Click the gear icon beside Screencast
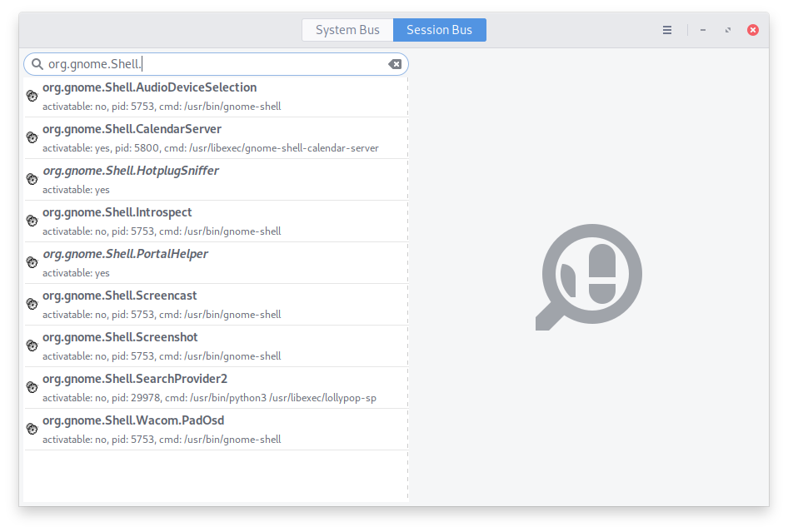788x532 pixels. pyautogui.click(x=32, y=304)
